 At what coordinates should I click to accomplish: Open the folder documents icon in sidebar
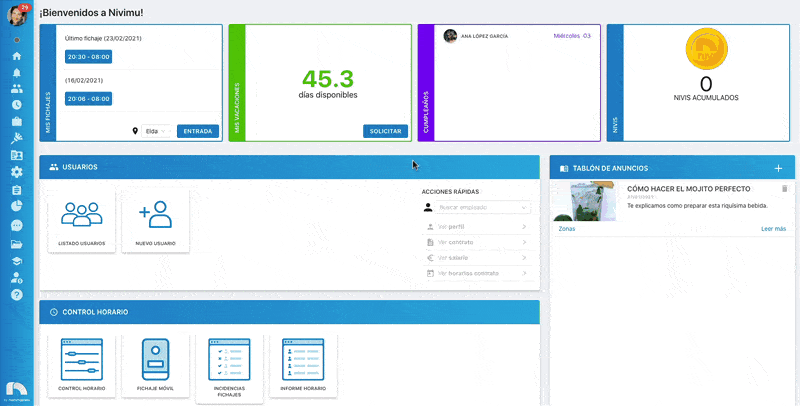pyautogui.click(x=16, y=244)
